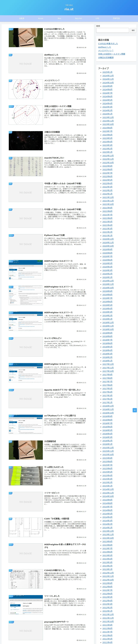Click LIFE tag on 今年買って悪かったもの thumbnail
Screen dimensions: 138x644
coord(11,184)
